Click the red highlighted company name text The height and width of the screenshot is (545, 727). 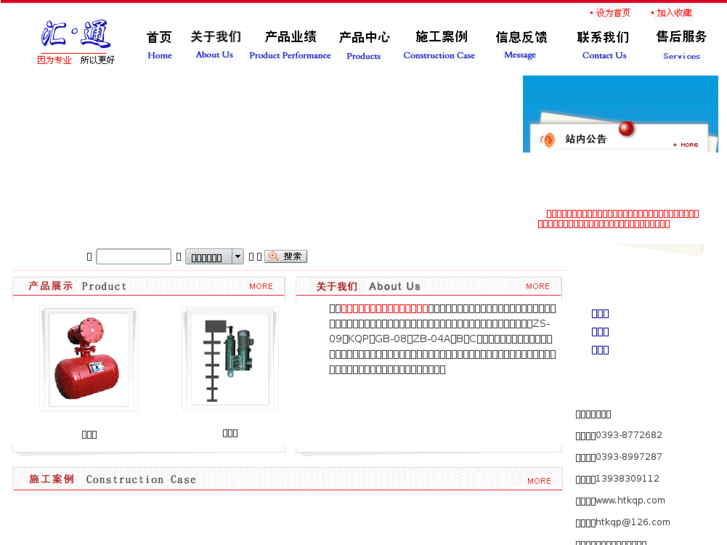point(384,308)
